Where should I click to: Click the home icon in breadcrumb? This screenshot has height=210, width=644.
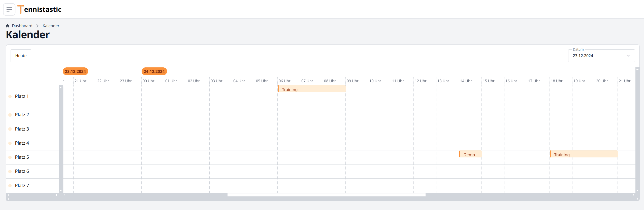point(8,26)
